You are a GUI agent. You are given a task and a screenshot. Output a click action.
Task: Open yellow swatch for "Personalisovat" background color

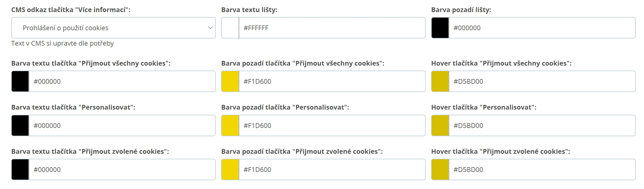pyautogui.click(x=230, y=126)
